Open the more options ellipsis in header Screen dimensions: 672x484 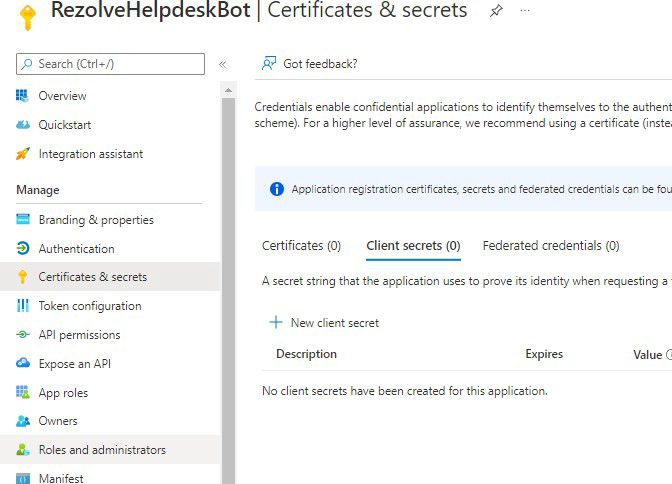tap(525, 11)
